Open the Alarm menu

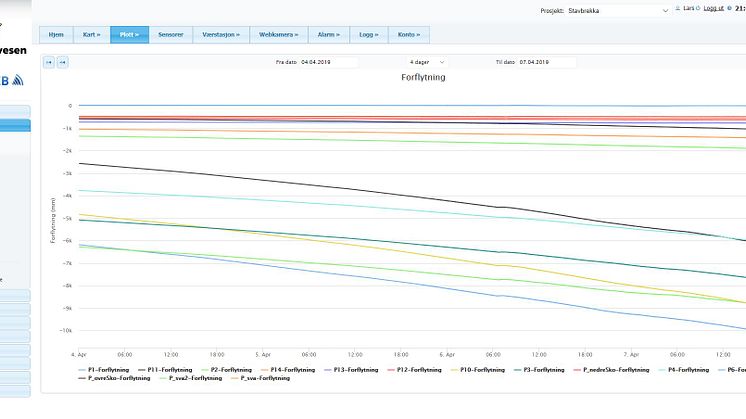[x=329, y=35]
